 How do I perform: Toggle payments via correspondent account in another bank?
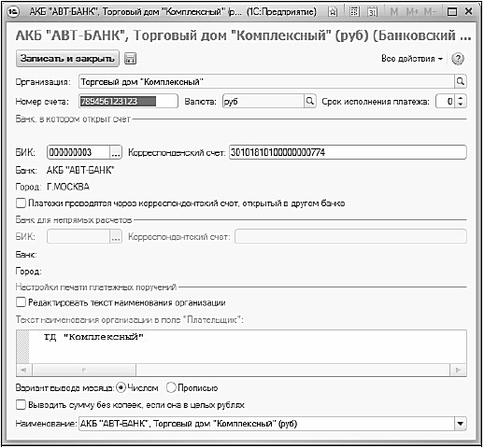[x=21, y=203]
